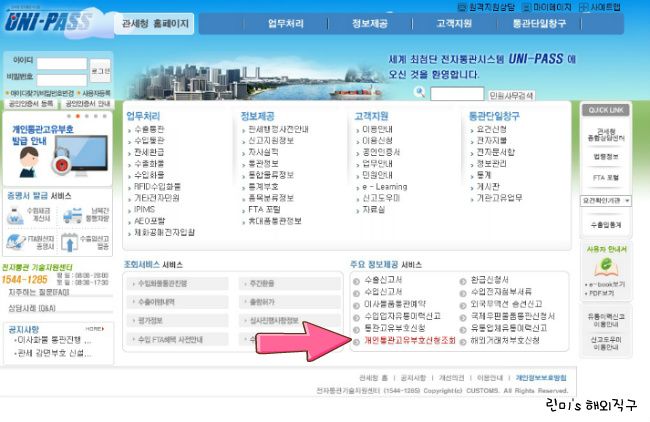Viewport: 650px width, 422px height.
Task: Open the 사용자등록 link
Action: (x=96, y=93)
